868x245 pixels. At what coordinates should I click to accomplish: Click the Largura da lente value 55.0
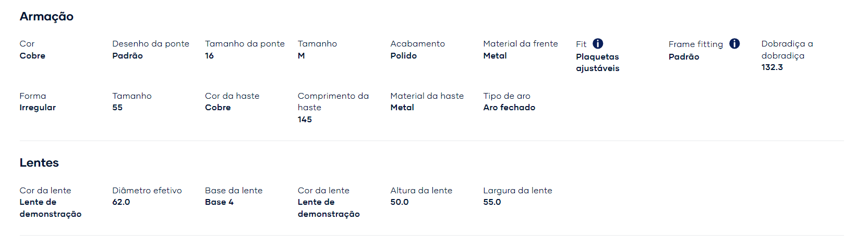[x=492, y=202]
